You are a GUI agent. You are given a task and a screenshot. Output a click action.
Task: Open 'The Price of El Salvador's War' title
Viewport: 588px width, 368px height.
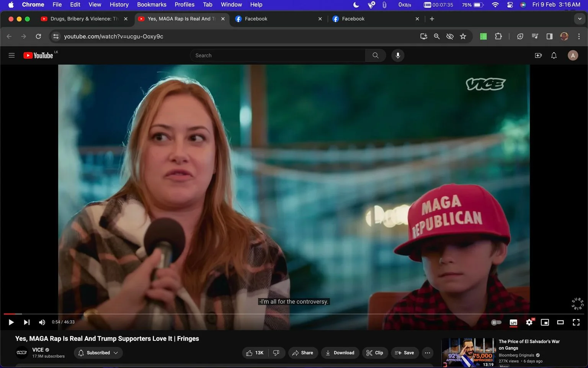[529, 345]
